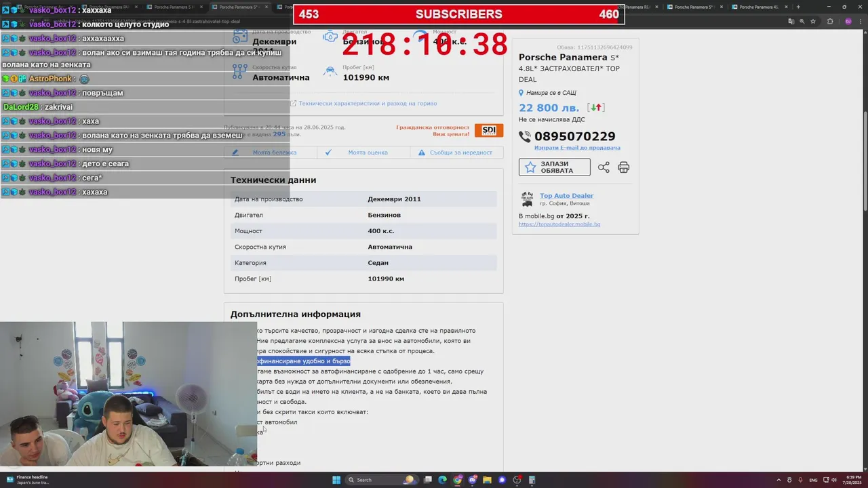Open the Top Auto Dealer seller page
Screen dimensions: 868x488
(566, 196)
